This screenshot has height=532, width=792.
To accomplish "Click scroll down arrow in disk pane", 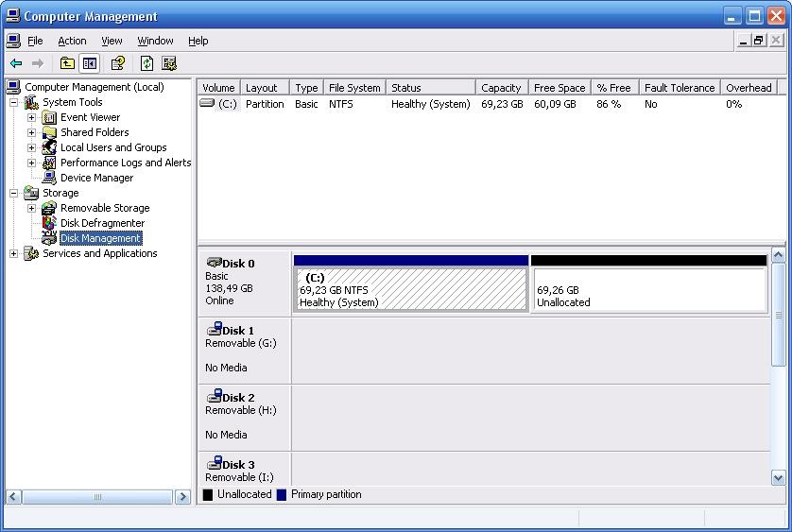I will 779,477.
